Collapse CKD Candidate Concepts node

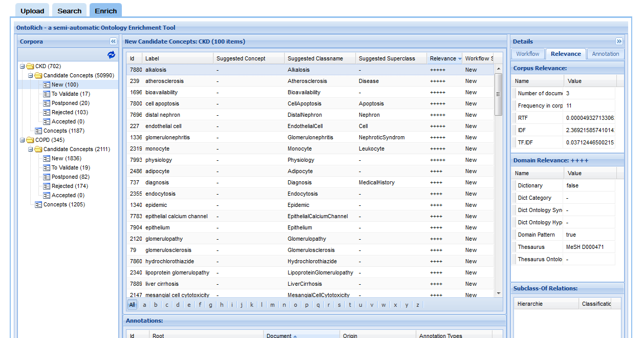(30, 76)
